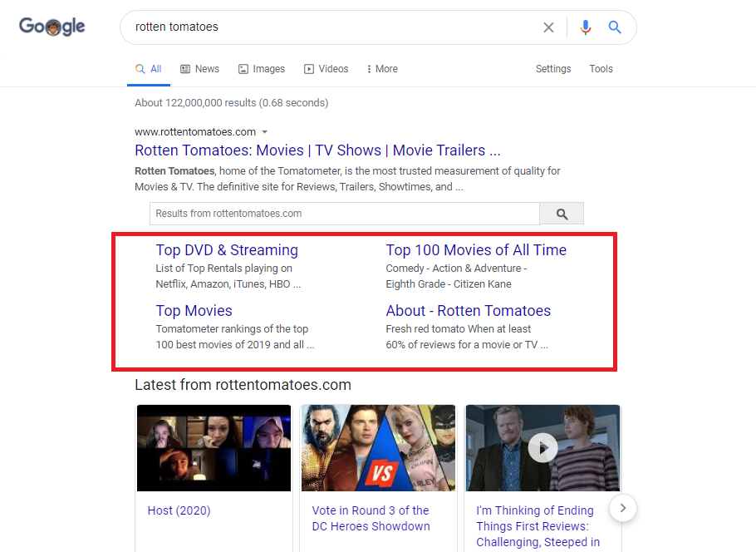Image resolution: width=756 pixels, height=552 pixels.
Task: Select the All tab
Action: click(x=149, y=69)
